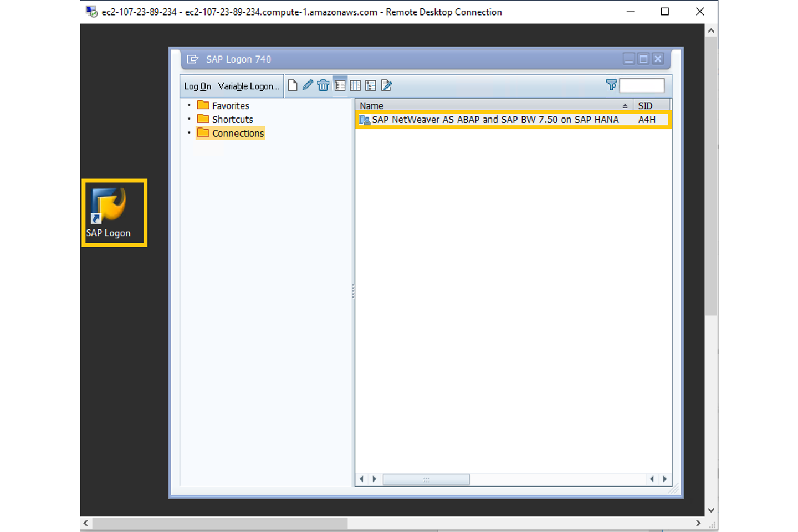Click the Log On button
Image resolution: width=798 pixels, height=532 pixels.
point(197,86)
